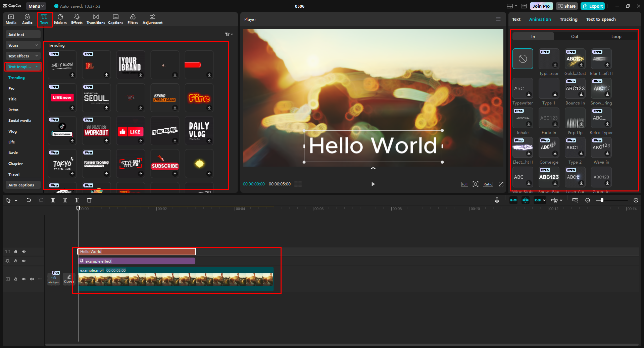Switch to the Tracking tab
Screen dimensions: 644x348
pos(568,19)
